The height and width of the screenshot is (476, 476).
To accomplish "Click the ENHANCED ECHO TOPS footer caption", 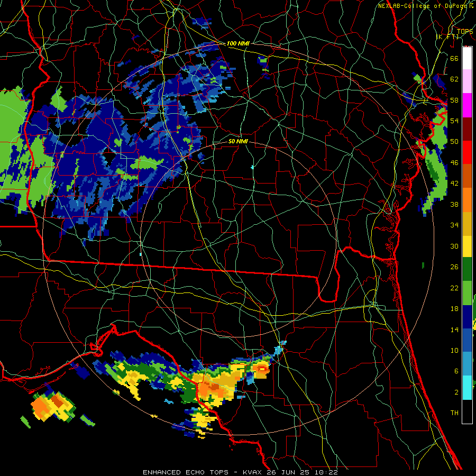I will [x=240, y=472].
